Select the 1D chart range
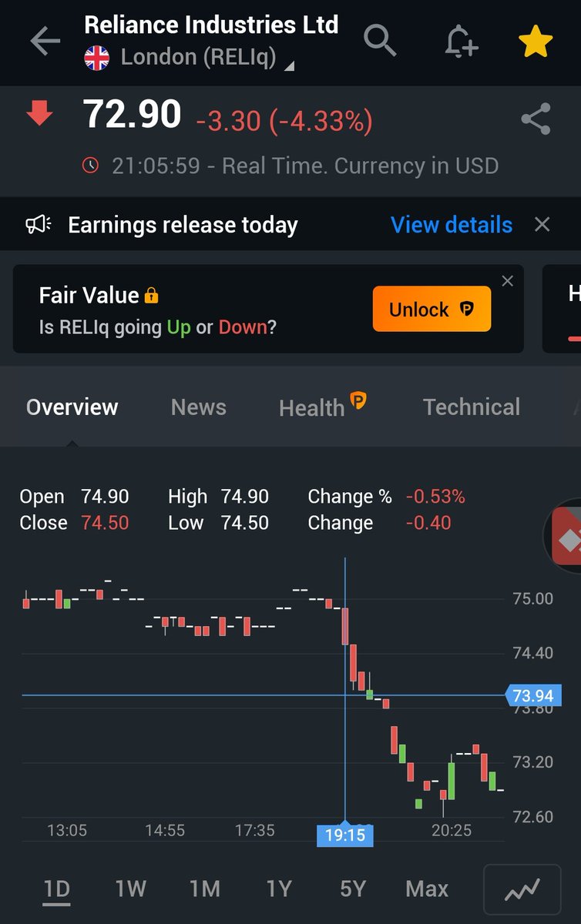Screen dimensions: 581x924 click(x=57, y=889)
